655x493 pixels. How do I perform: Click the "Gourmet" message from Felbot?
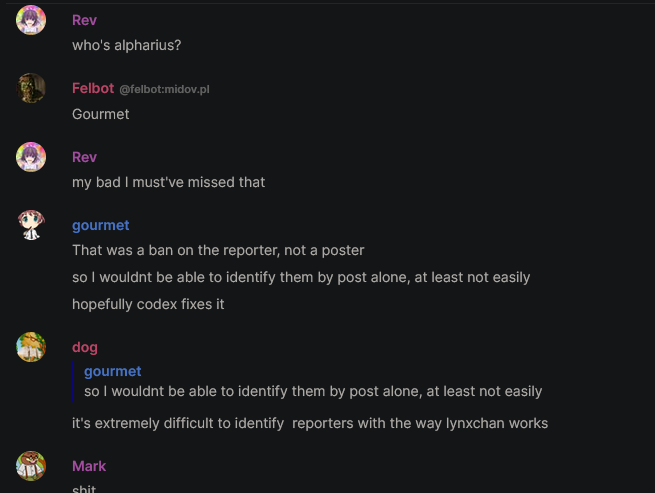coord(101,114)
